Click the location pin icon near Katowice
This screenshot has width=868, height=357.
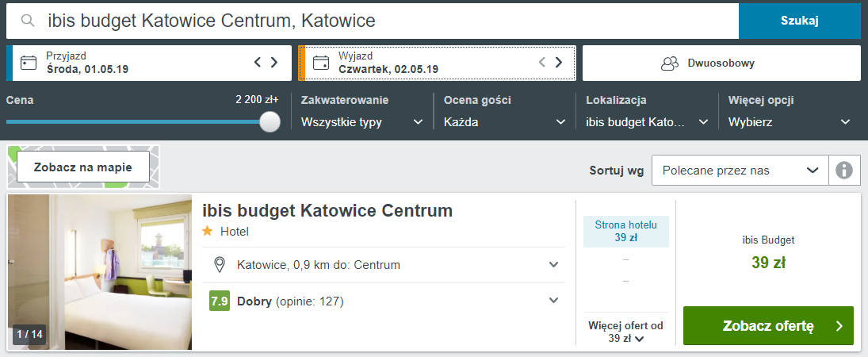pyautogui.click(x=220, y=264)
